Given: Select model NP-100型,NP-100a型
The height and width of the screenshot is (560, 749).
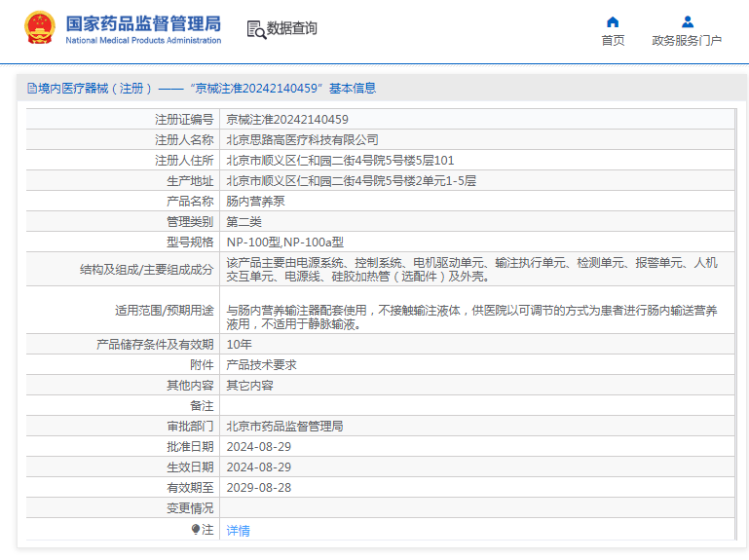Looking at the screenshot, I should [284, 243].
